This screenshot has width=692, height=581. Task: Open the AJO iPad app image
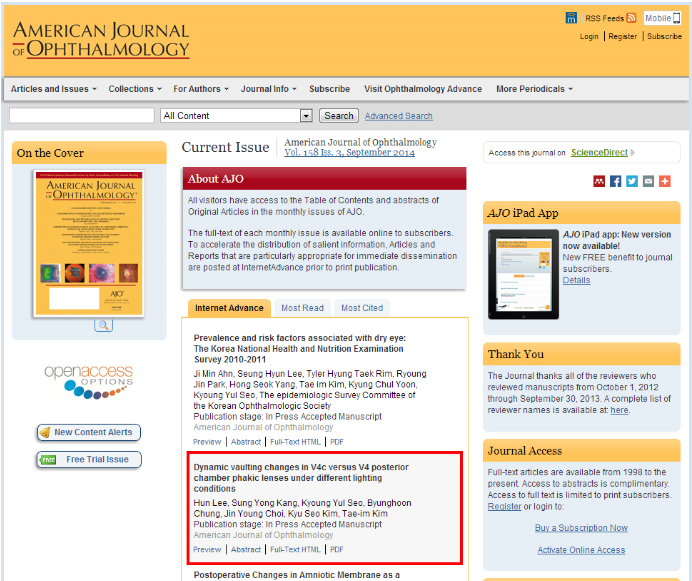coord(523,274)
